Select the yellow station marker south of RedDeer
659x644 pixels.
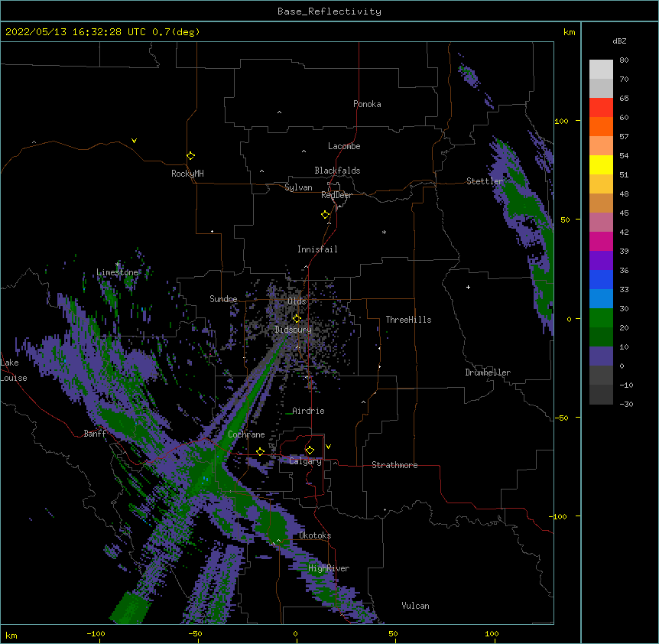[x=325, y=215]
